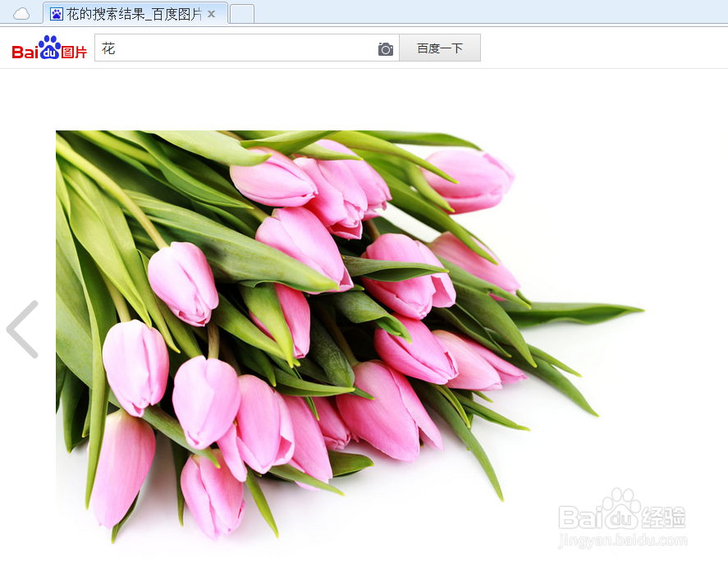Open the Baidu Images logo homepage
728x566 pixels.
pos(49,48)
